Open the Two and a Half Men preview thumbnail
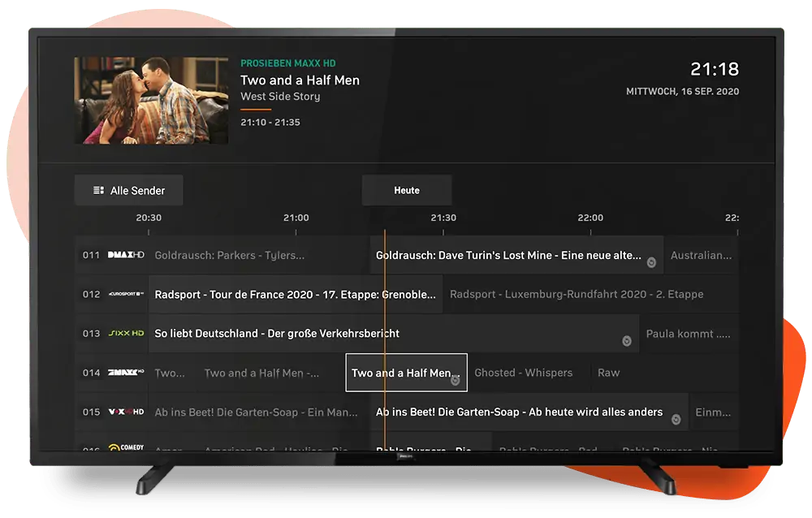This screenshot has height=518, width=812. pyautogui.click(x=151, y=101)
